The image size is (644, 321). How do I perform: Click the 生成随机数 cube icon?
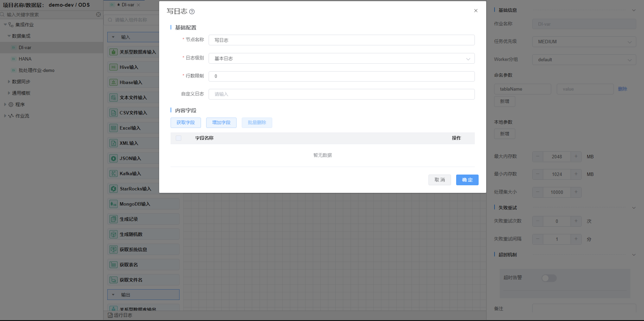click(113, 234)
